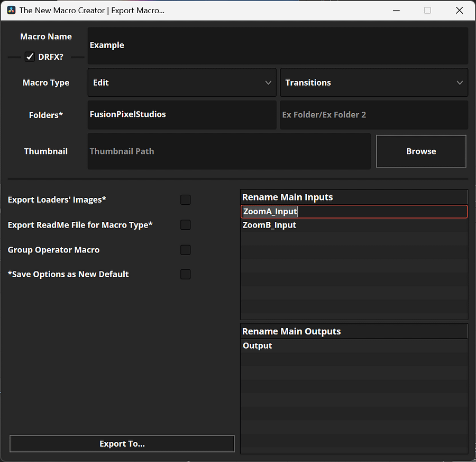This screenshot has width=476, height=462.
Task: Check Save Options as New Default
Action: tap(186, 274)
